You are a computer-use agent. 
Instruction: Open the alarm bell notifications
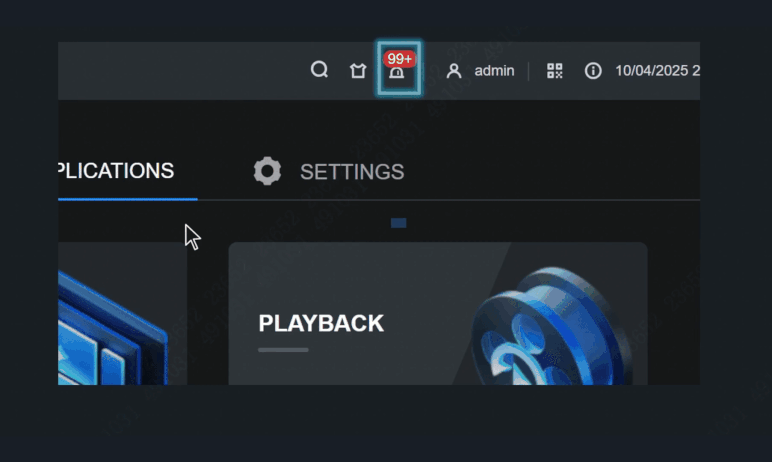click(397, 73)
